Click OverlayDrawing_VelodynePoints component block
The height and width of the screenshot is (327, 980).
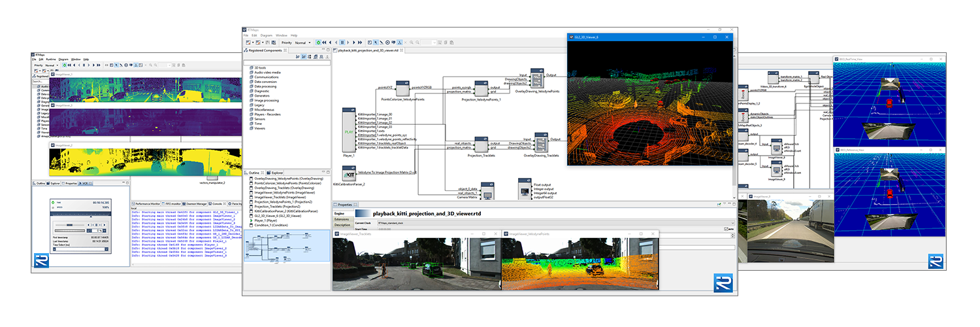click(537, 78)
